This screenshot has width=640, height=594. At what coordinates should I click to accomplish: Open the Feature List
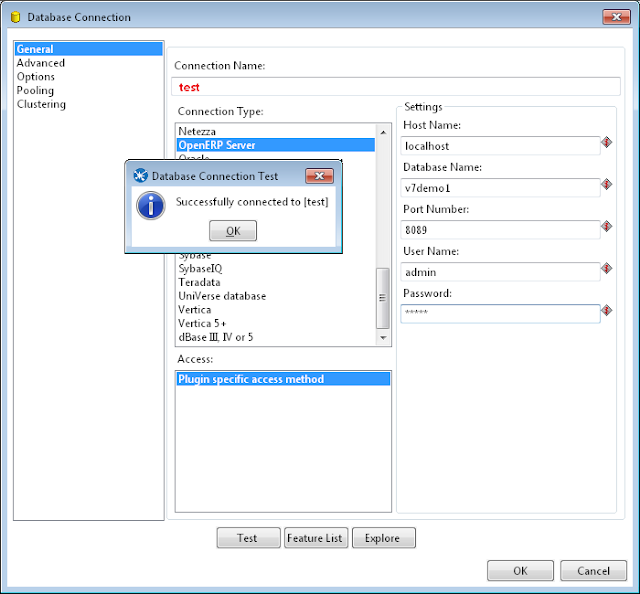coord(316,538)
